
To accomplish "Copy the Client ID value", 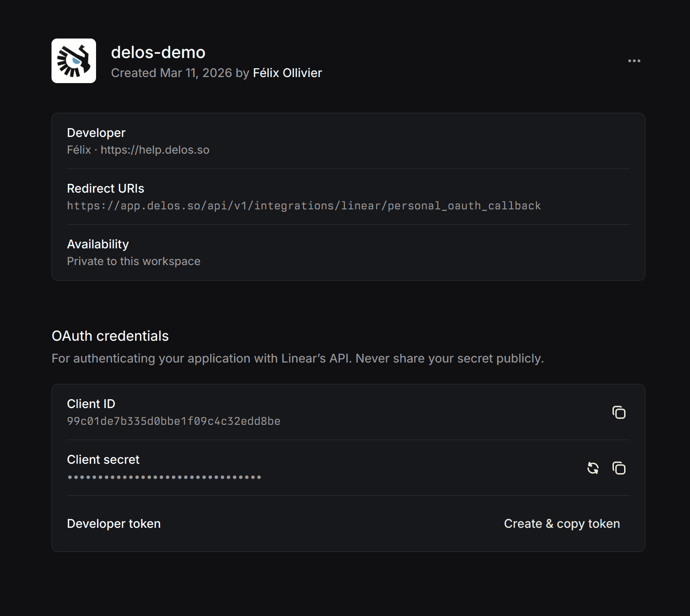I will tap(619, 412).
